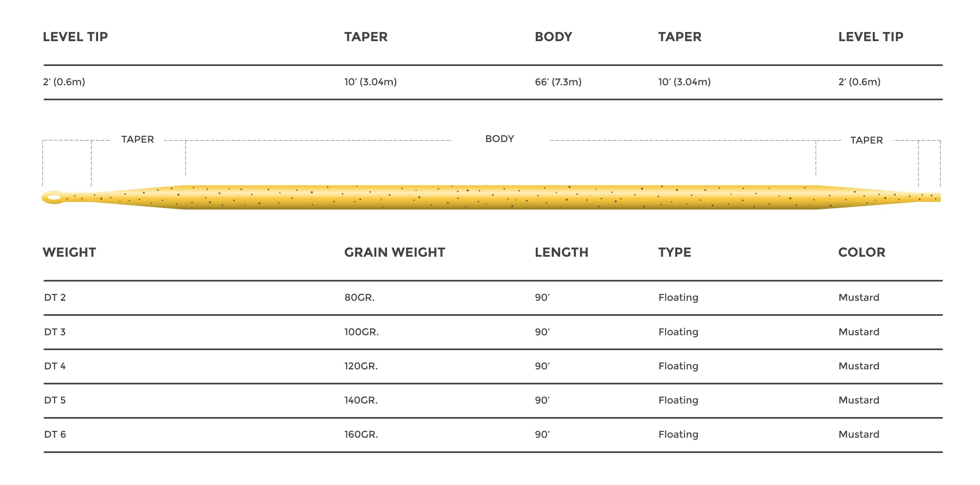Select the DT 6 weight row label
The width and height of the screenshot is (980, 485).
coord(55,434)
